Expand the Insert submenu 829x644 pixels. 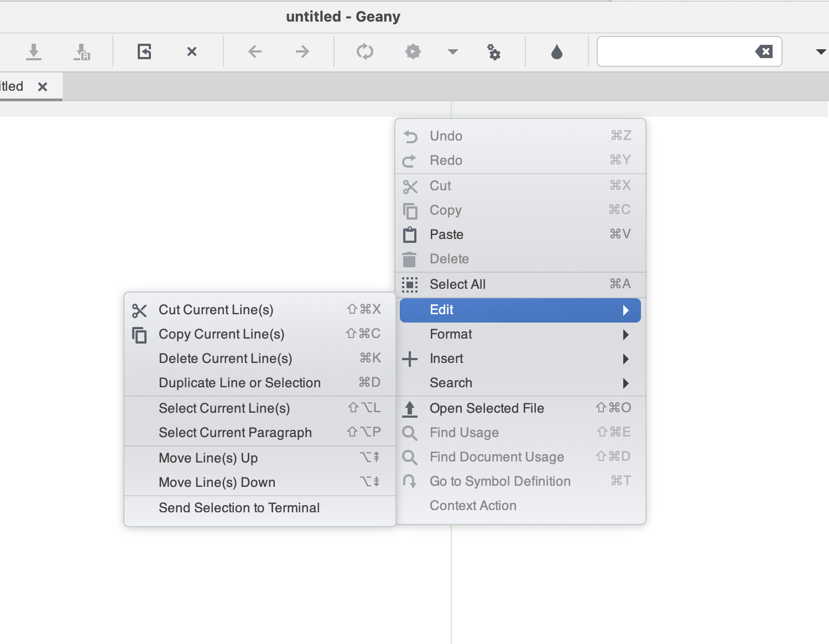tap(520, 359)
